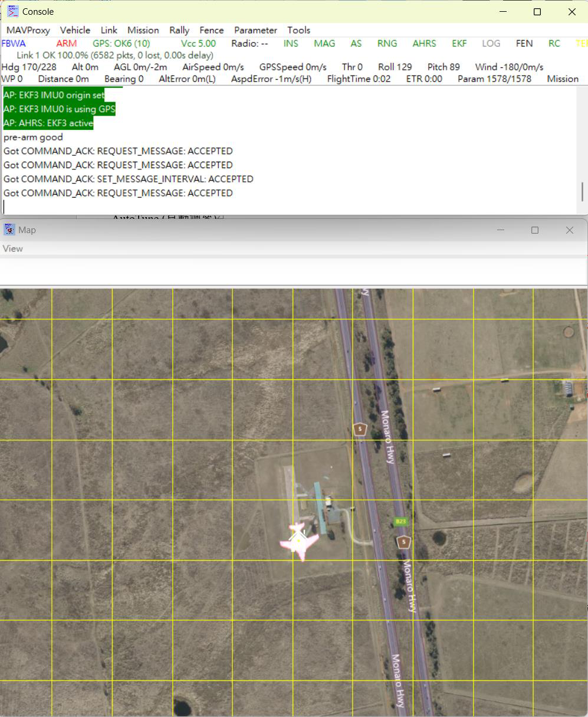This screenshot has width=588, height=717.
Task: Click the MAG sensor status
Action: tap(324, 43)
